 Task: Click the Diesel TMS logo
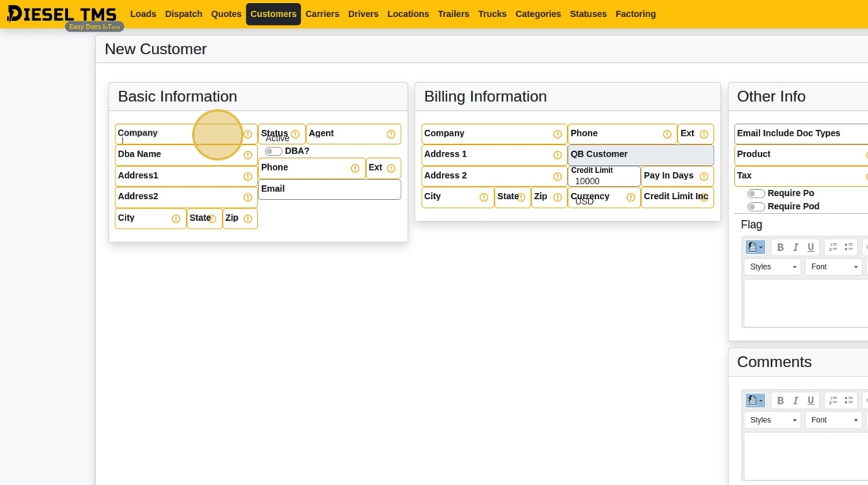coord(62,14)
